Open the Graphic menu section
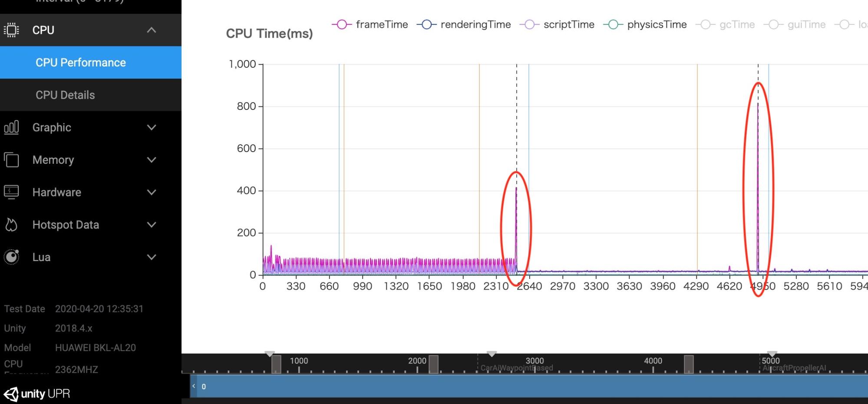The width and height of the screenshot is (868, 404). [x=91, y=127]
